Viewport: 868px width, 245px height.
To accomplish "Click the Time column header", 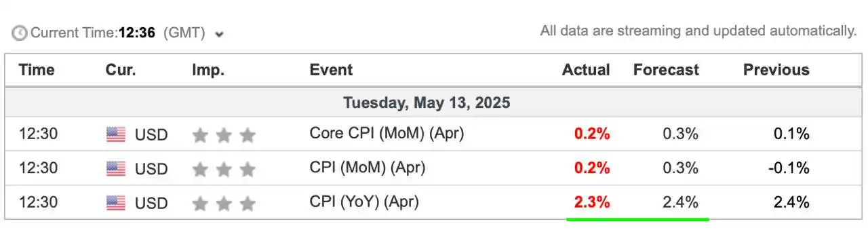I will point(37,70).
